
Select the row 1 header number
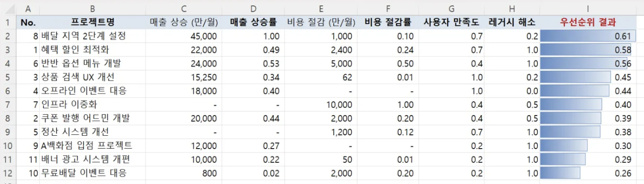pos(8,22)
